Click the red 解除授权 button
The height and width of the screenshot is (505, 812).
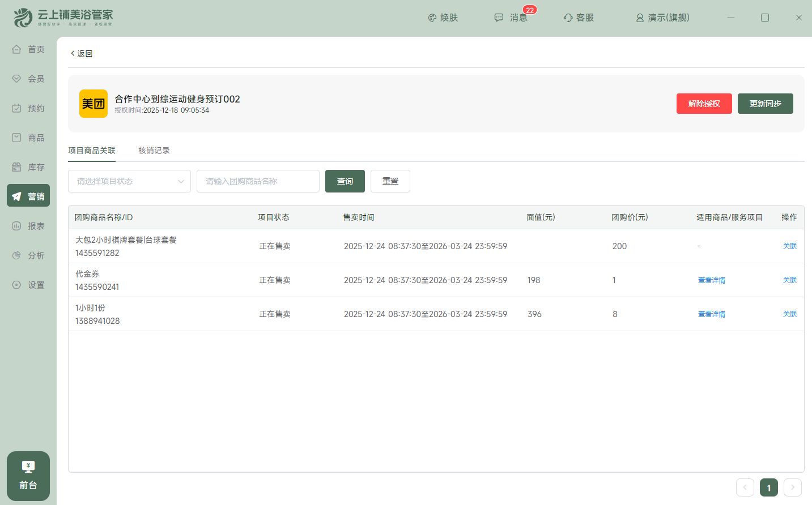click(704, 104)
